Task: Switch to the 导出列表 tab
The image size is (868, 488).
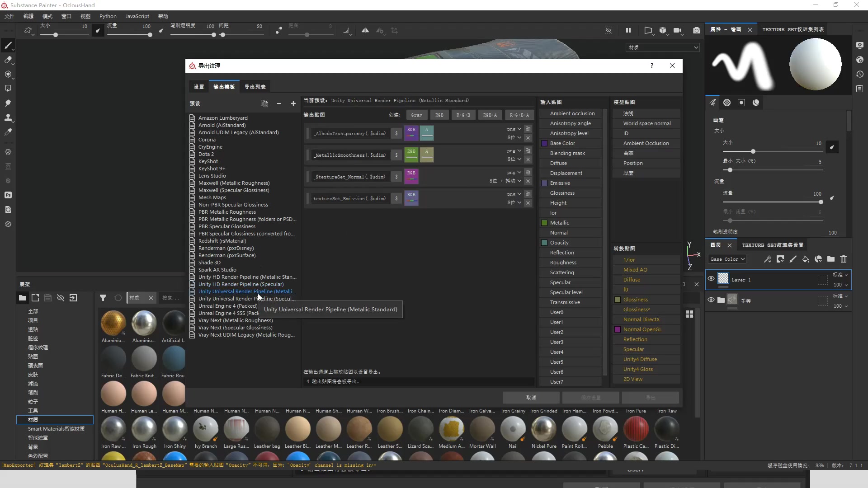Action: [x=255, y=86]
